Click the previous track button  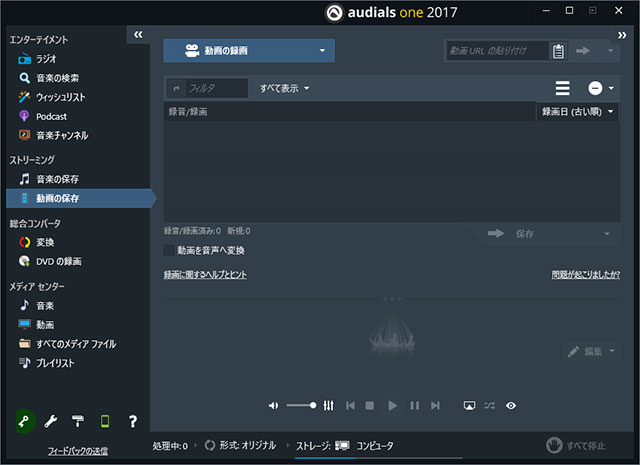[x=350, y=405]
